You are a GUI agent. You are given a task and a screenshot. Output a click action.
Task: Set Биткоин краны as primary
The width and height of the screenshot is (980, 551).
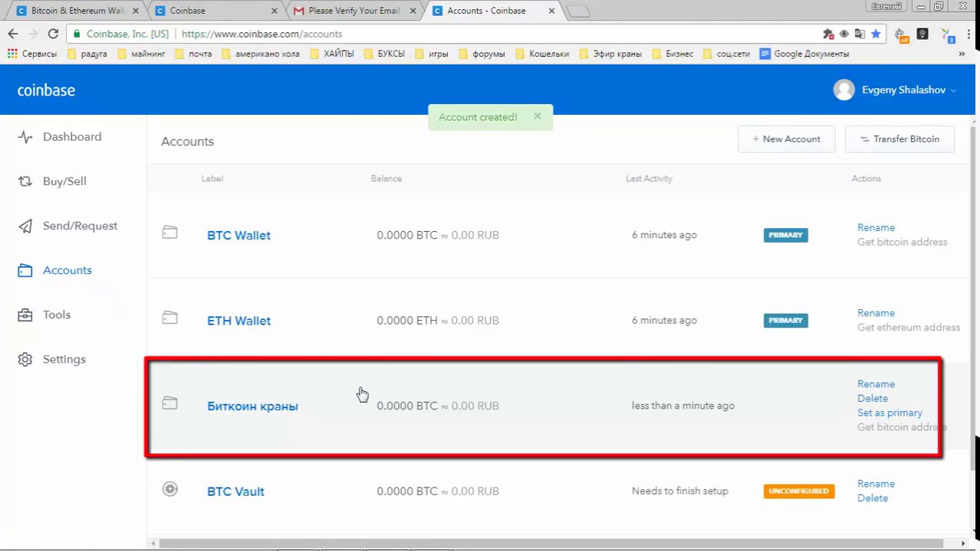pos(890,413)
